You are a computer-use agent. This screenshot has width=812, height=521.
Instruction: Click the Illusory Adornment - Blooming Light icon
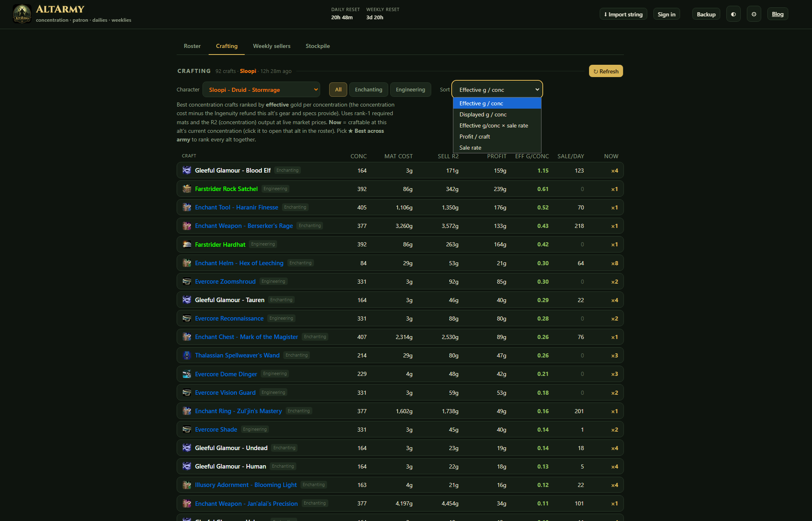(x=187, y=485)
